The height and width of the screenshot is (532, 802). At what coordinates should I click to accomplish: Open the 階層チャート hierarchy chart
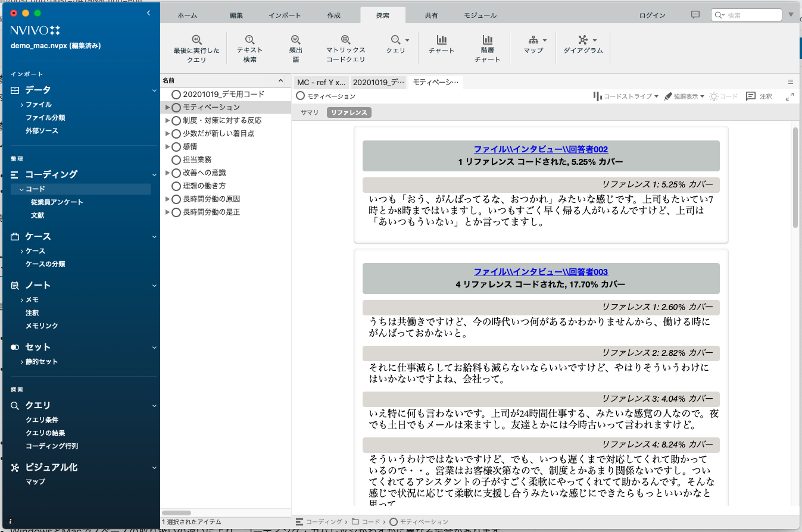[487, 40]
